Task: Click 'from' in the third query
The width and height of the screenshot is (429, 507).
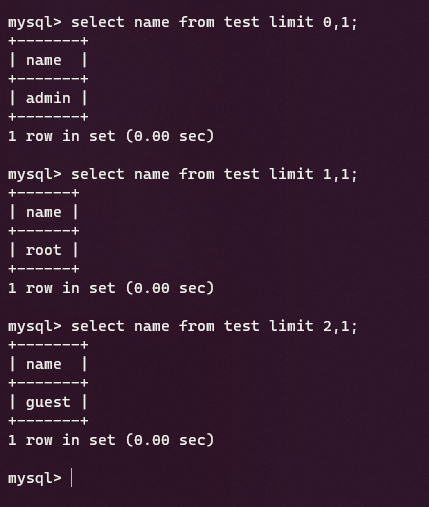Action: click(197, 326)
